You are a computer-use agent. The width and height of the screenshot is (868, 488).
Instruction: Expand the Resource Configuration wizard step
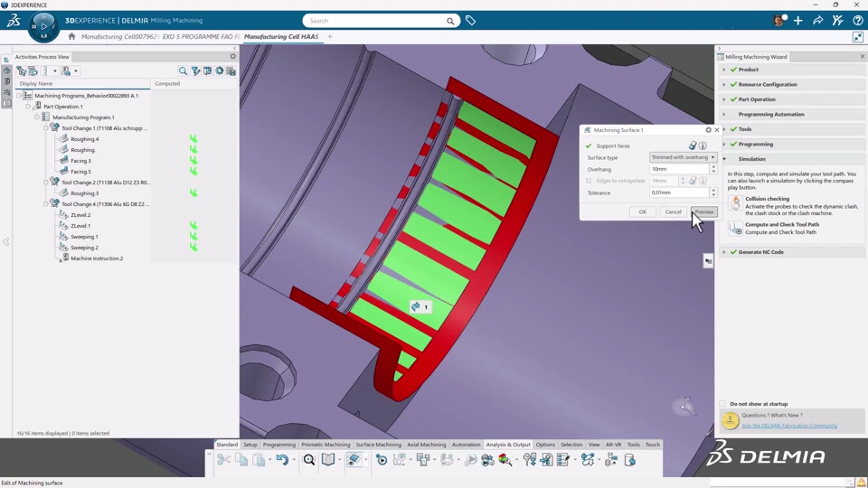pos(724,85)
